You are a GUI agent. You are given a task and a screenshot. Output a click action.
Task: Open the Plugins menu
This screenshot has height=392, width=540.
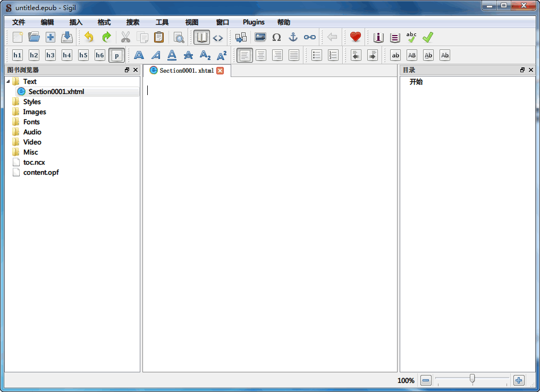pos(254,22)
